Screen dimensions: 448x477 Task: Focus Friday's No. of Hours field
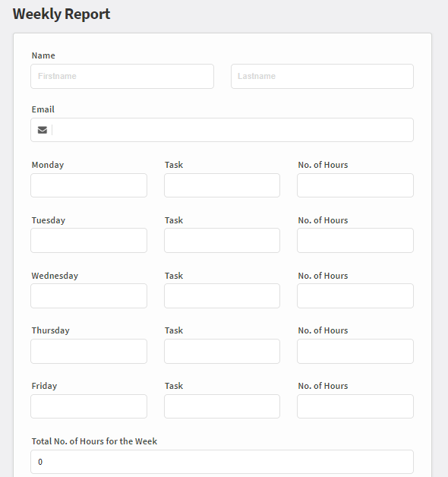click(355, 406)
